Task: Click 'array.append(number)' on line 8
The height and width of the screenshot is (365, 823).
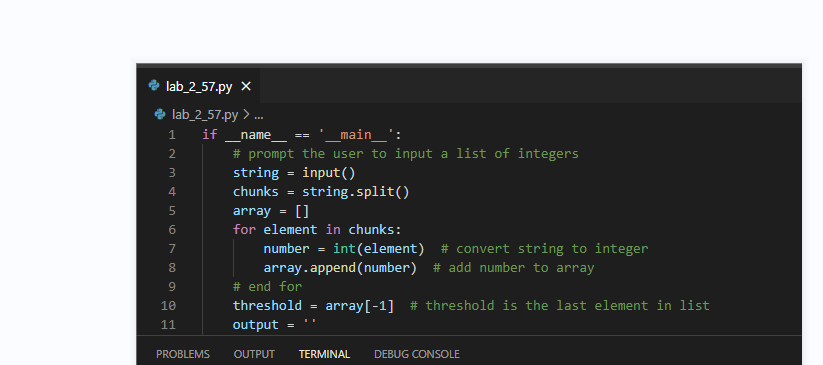Action: click(x=340, y=267)
